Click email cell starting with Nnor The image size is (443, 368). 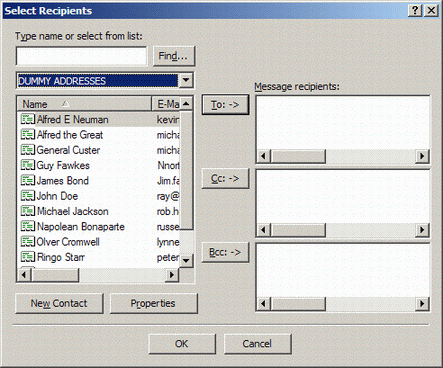click(x=168, y=165)
